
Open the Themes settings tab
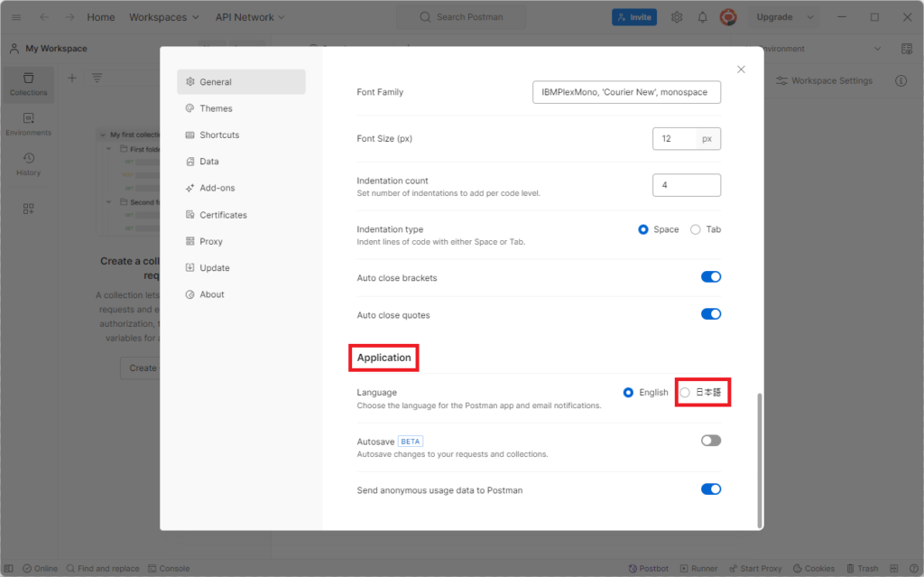coord(241,108)
